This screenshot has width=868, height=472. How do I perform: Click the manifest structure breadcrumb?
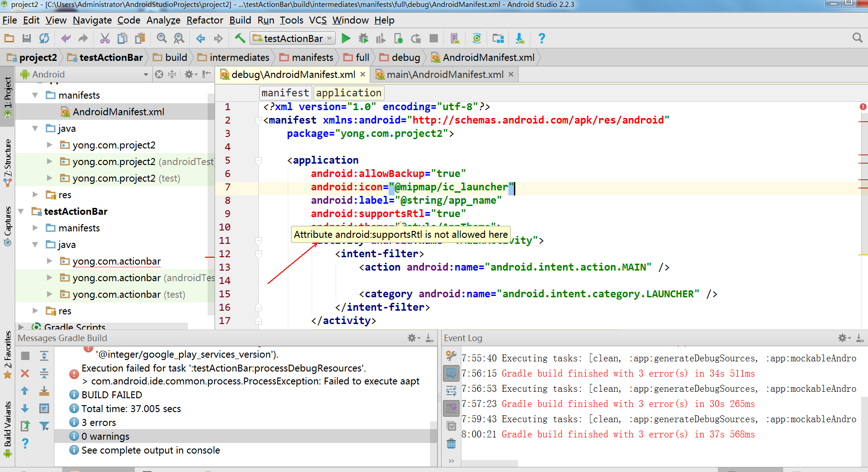tap(285, 93)
